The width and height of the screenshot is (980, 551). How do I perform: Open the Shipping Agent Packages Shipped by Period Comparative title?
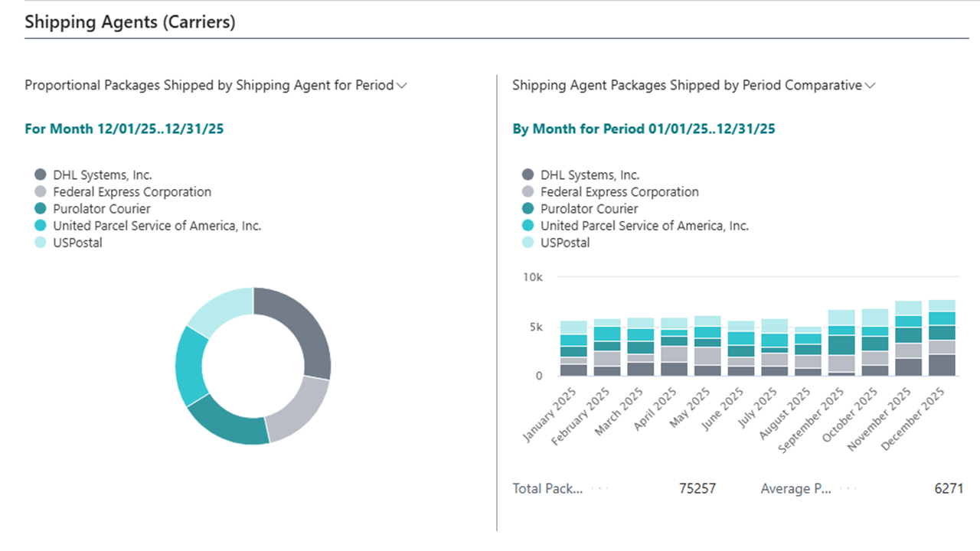click(x=687, y=85)
